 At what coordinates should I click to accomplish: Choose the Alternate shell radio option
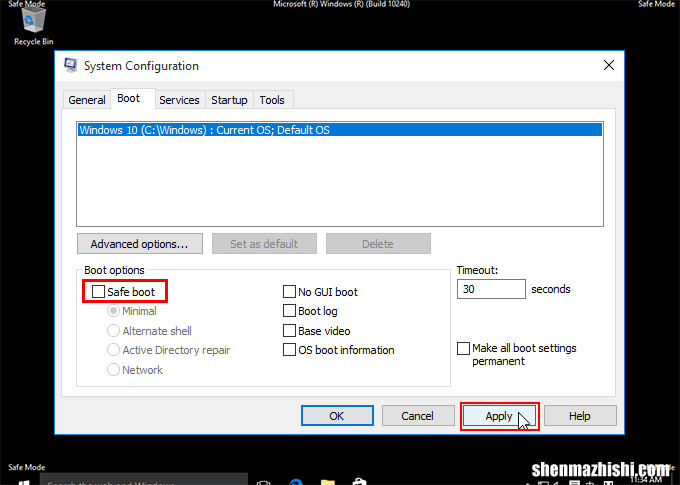pyautogui.click(x=113, y=331)
